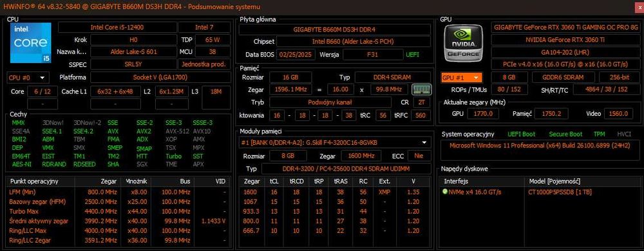Image resolution: width=644 pixels, height=251 pixels.
Task: Click the Intel Core i5 logo
Action: coord(31,42)
